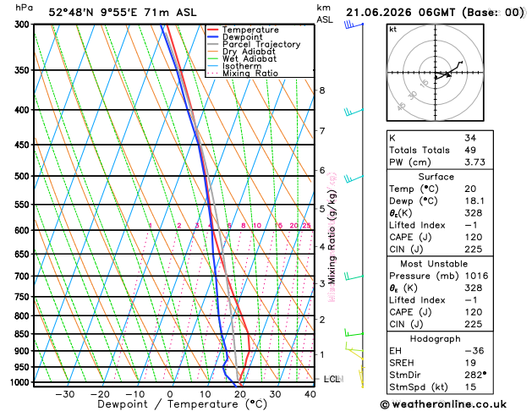Click the gray Parcel Trajectory legend swatch
532x411 pixels.
tap(213, 44)
